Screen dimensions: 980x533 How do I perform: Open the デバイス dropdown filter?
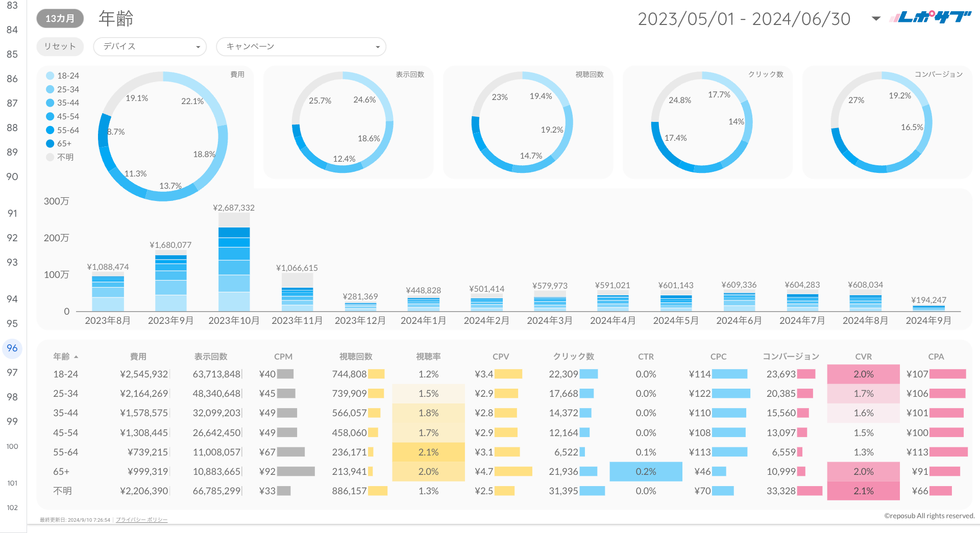pyautogui.click(x=150, y=47)
